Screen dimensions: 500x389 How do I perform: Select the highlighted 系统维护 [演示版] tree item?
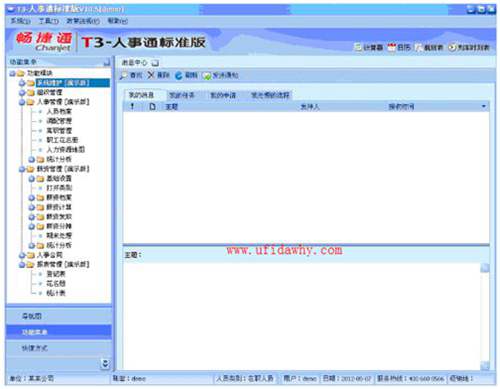(72, 83)
